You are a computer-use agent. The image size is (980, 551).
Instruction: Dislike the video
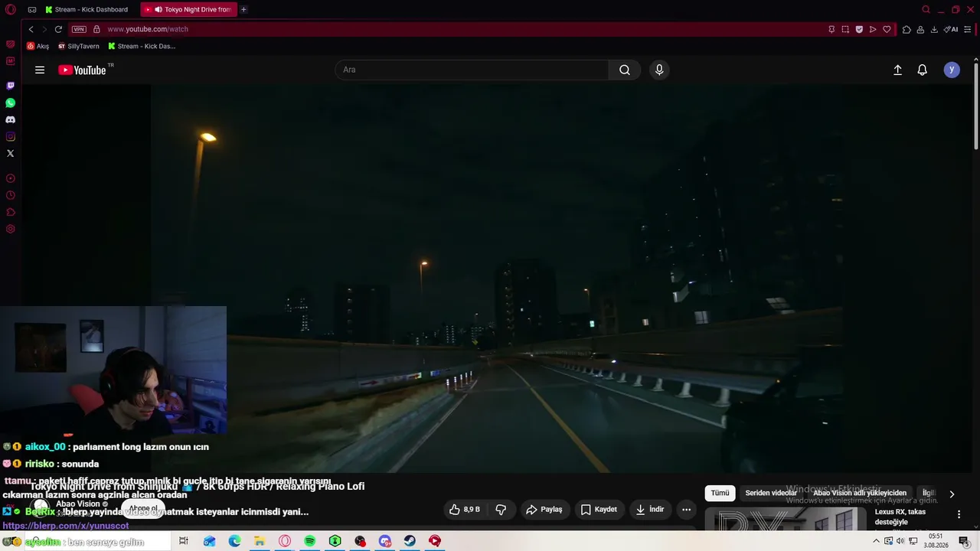[x=501, y=509]
